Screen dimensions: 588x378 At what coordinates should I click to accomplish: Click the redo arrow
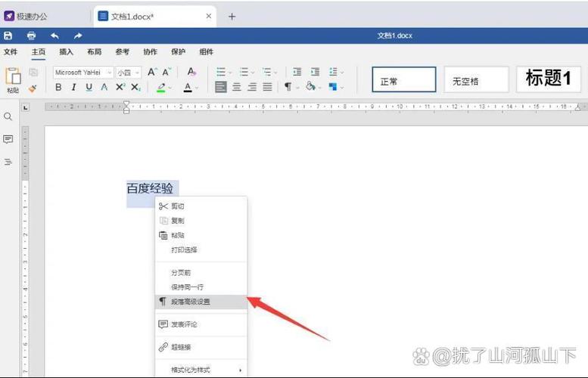pos(78,36)
